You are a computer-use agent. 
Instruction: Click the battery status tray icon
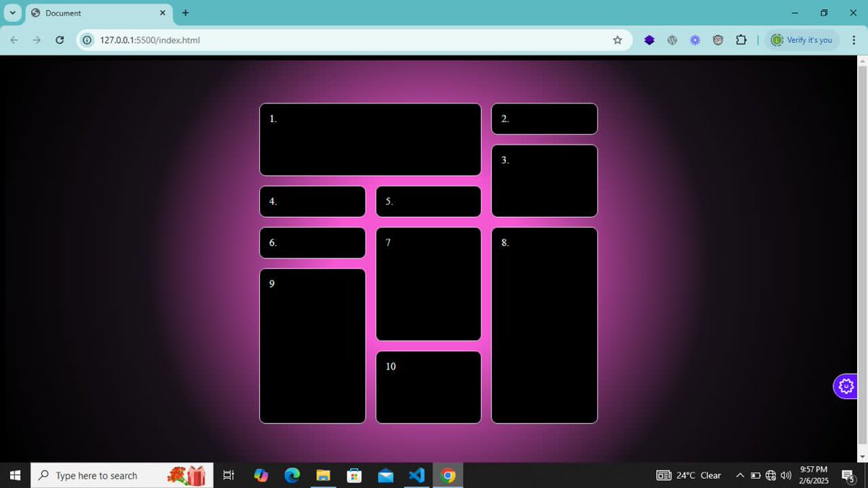coord(755,475)
